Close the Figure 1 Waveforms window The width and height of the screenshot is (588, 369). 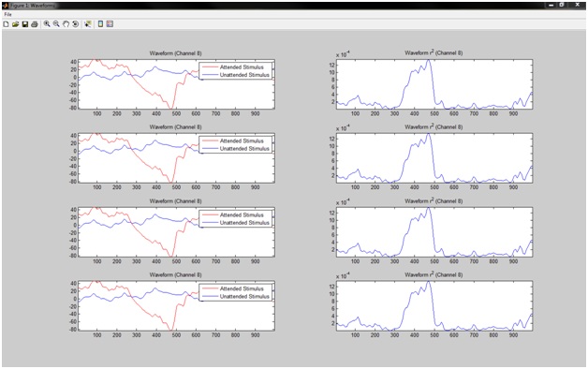coord(577,6)
